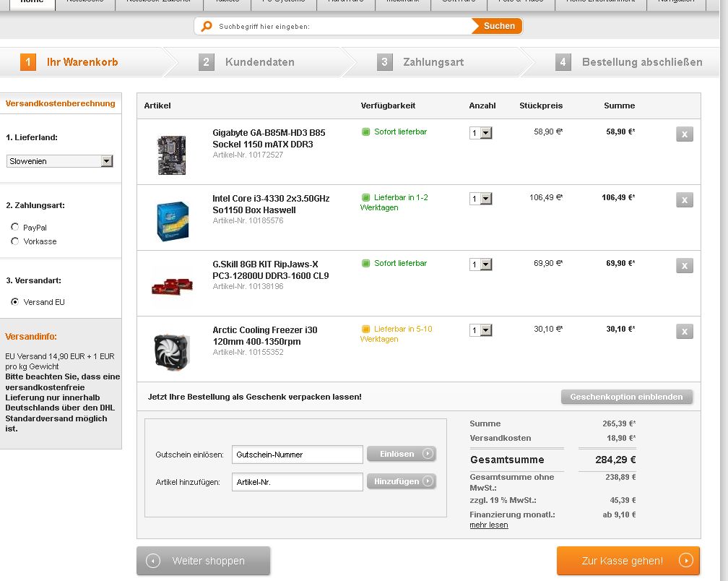
Task: Open the Lieferland country dropdown
Action: pyautogui.click(x=60, y=161)
